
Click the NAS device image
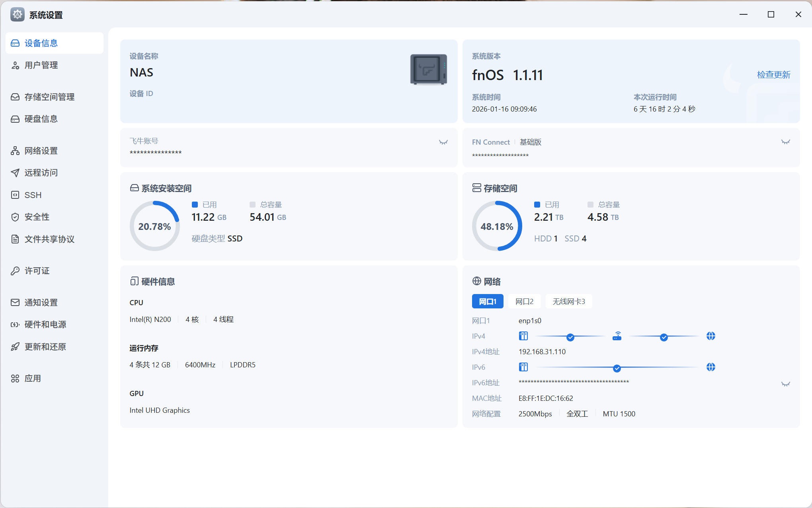click(x=428, y=69)
